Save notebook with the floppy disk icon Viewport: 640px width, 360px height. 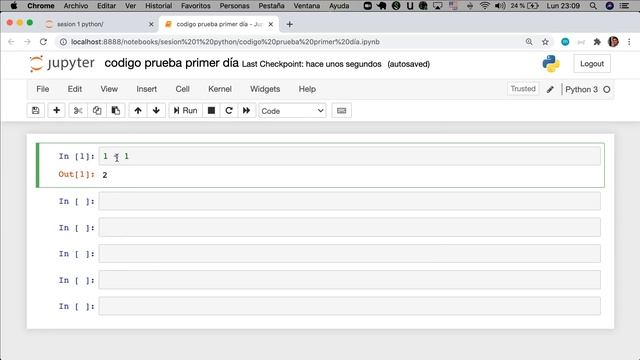coord(36,111)
